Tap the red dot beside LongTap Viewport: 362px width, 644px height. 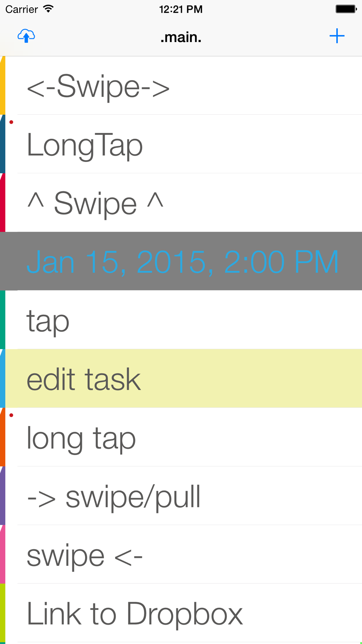[x=11, y=122]
